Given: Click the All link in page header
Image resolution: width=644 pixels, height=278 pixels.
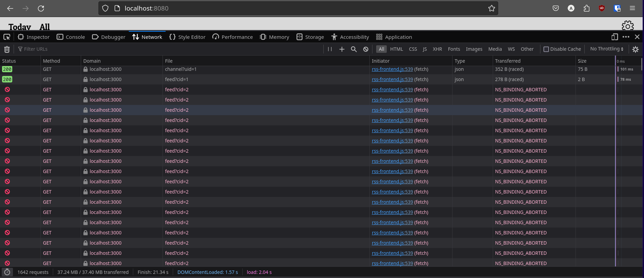Looking at the screenshot, I should pos(45,27).
